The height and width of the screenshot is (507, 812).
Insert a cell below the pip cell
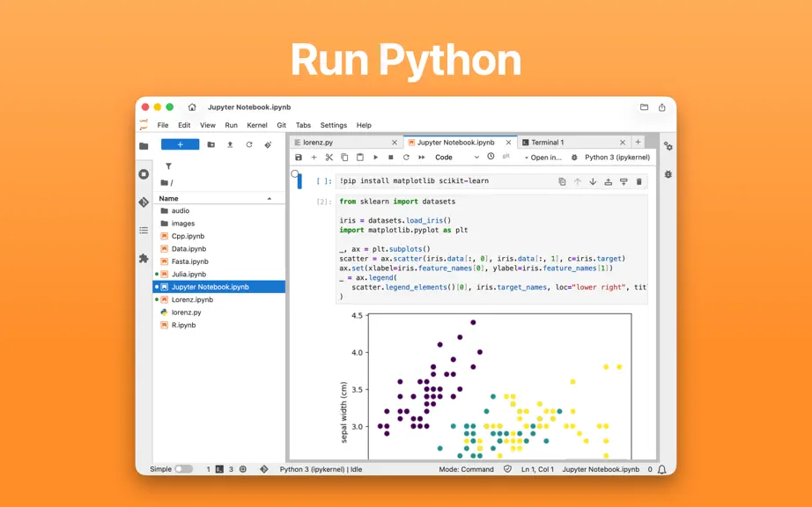pyautogui.click(x=624, y=181)
